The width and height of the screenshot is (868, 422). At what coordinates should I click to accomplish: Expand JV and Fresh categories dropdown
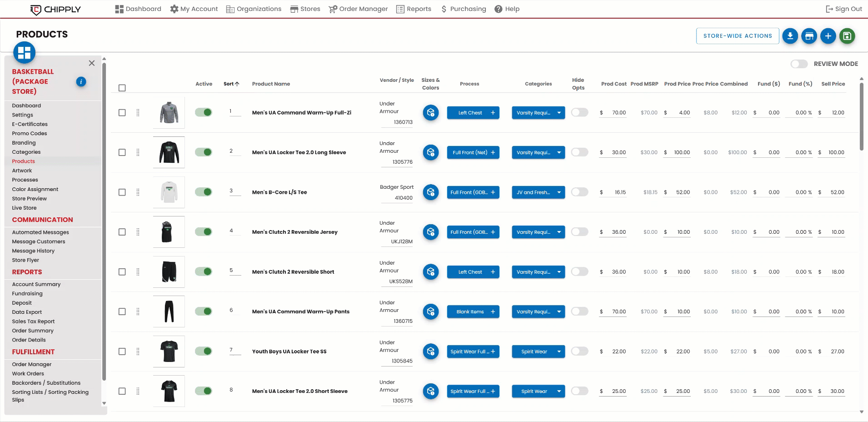[x=559, y=192]
